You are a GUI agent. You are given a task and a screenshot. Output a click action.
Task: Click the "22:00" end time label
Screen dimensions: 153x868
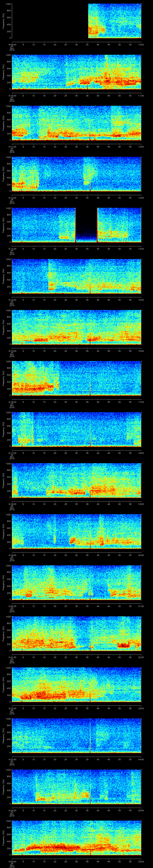point(141,657)
